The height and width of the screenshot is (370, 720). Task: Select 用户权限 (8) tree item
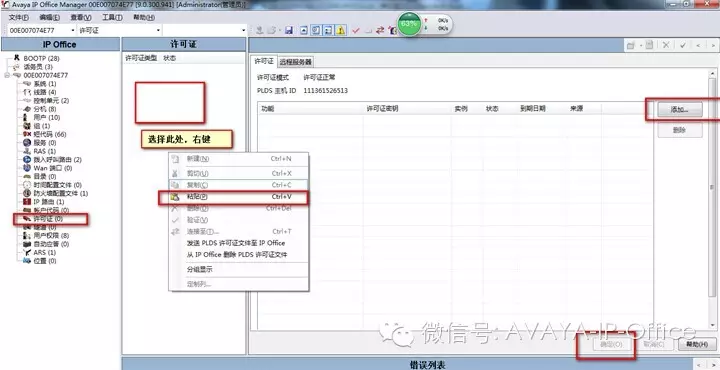pyautogui.click(x=51, y=235)
